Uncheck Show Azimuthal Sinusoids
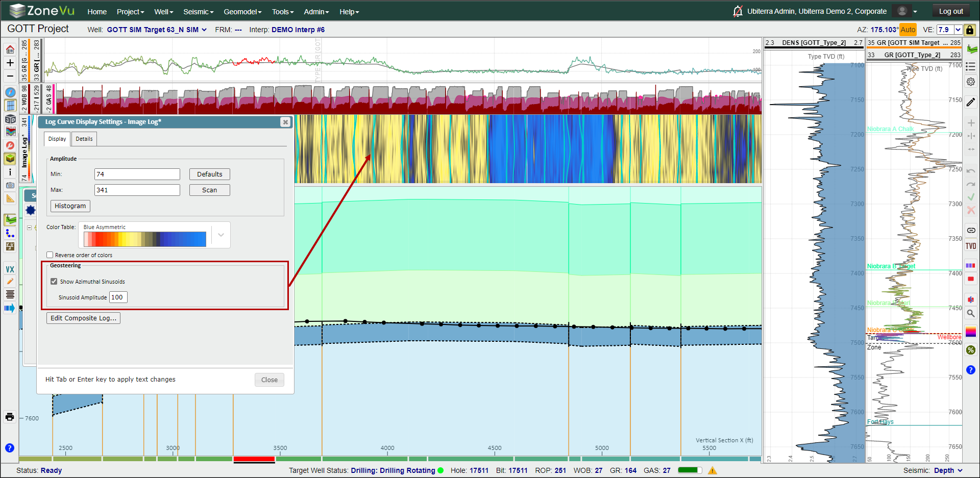This screenshot has width=980, height=478. (54, 282)
